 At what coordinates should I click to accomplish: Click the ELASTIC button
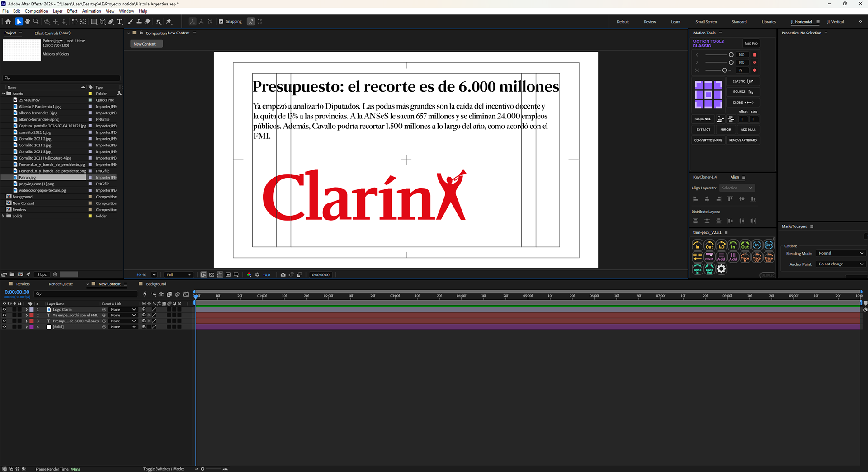click(743, 81)
